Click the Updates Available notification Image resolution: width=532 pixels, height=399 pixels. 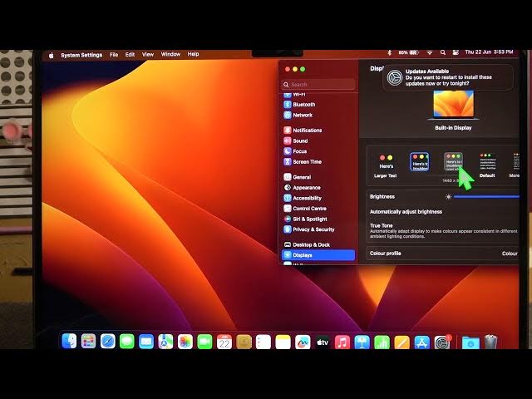pos(448,77)
